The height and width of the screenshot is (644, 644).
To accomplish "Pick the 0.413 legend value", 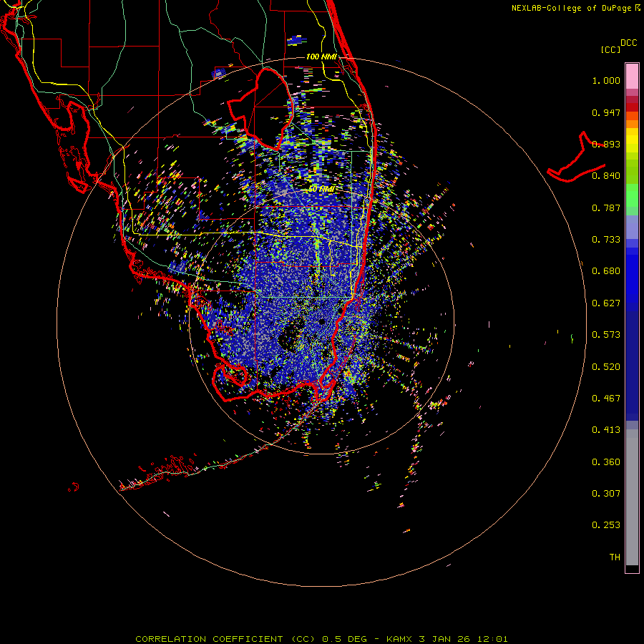I will [x=606, y=430].
